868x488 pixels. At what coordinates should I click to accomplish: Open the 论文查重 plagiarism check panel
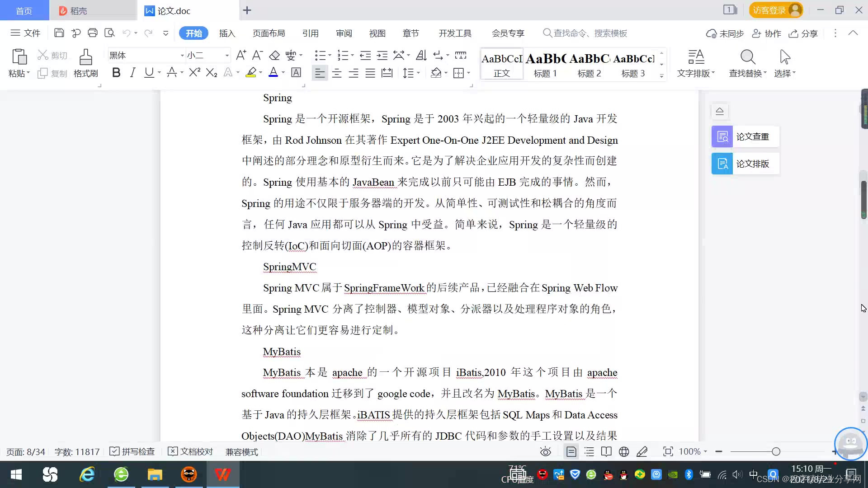tap(745, 136)
